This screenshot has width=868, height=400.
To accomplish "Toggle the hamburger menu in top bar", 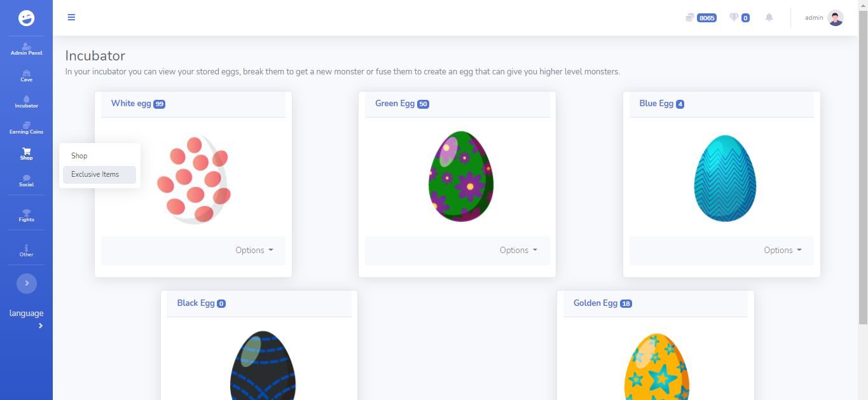I will point(71,17).
